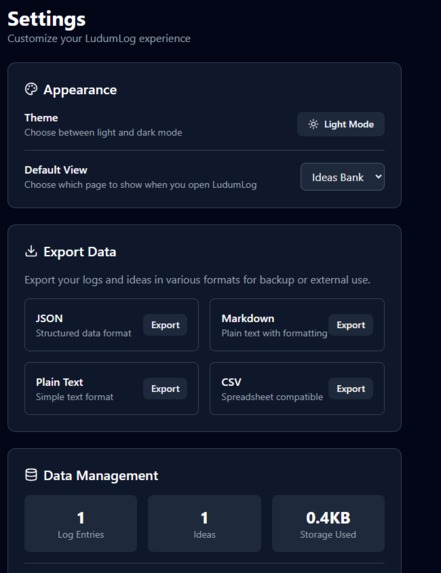Viewport: 441px width, 573px height.
Task: Open the Default View dropdown showing Ideas Bank
Action: coord(342,177)
